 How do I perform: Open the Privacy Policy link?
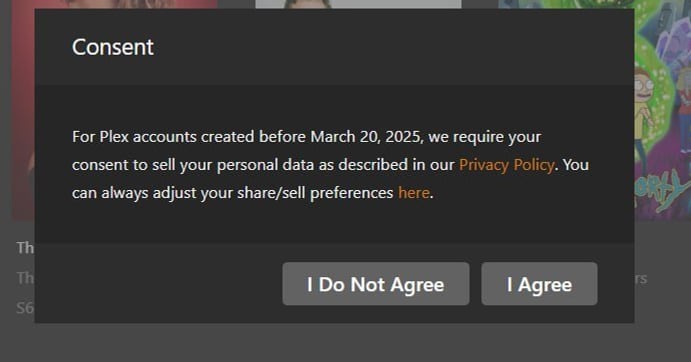(506, 165)
